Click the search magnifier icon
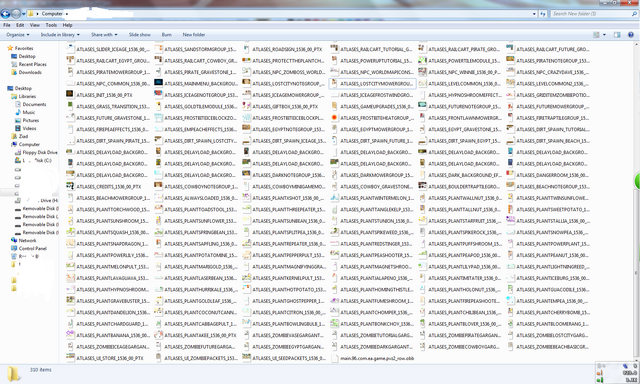The height and width of the screenshot is (384, 640). point(635,14)
